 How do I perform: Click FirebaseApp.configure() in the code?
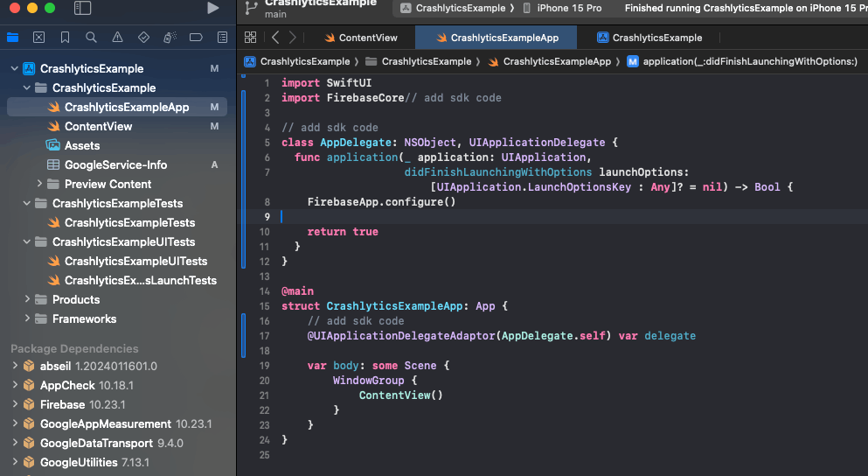(x=381, y=202)
